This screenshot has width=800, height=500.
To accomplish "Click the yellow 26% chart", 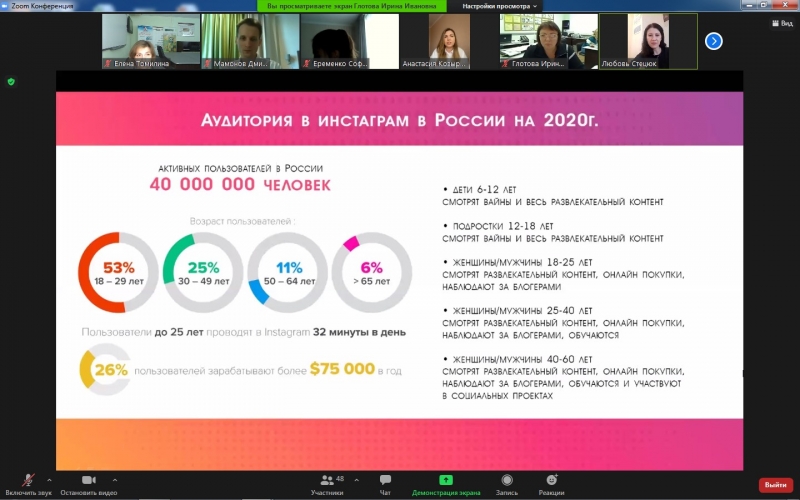I will 105,369.
